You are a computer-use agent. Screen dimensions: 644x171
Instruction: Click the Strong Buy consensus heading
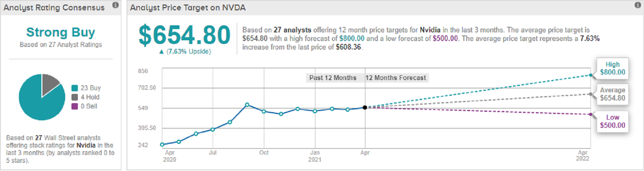click(61, 32)
